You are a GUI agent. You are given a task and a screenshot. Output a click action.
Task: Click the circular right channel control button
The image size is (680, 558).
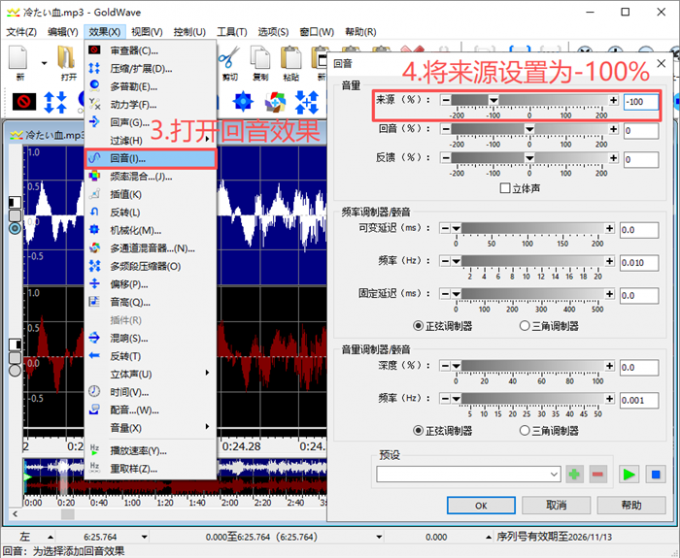15,371
